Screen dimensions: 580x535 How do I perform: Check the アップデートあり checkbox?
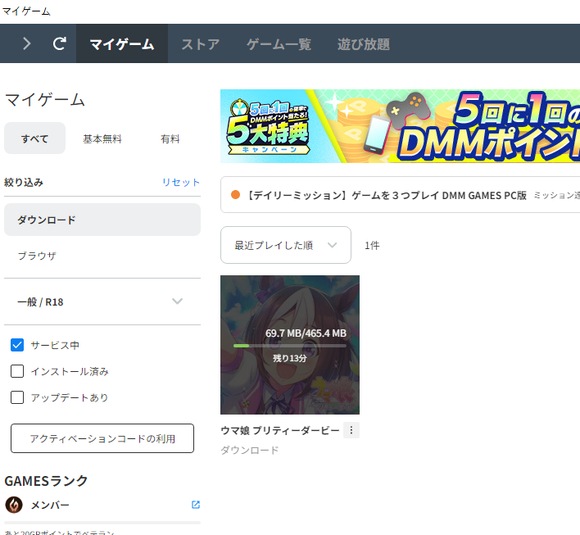[17, 397]
